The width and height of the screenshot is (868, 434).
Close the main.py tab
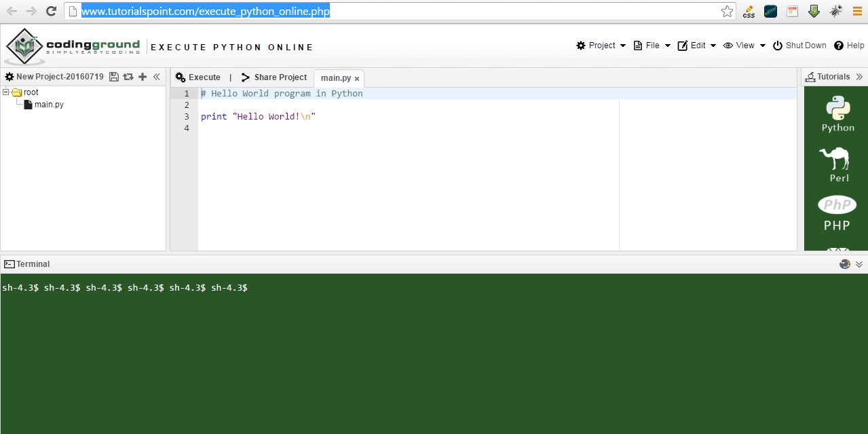tap(357, 79)
